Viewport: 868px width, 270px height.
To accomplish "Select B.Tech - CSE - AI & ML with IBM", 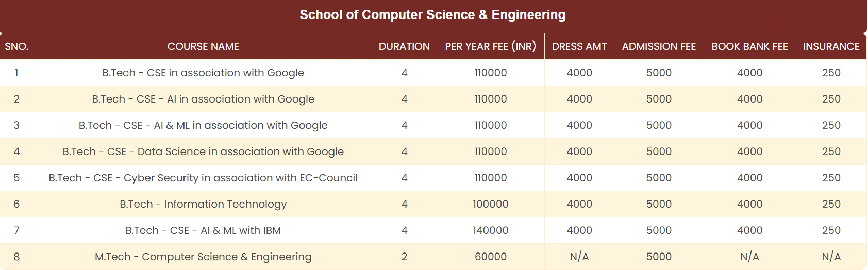I will pyautogui.click(x=203, y=230).
